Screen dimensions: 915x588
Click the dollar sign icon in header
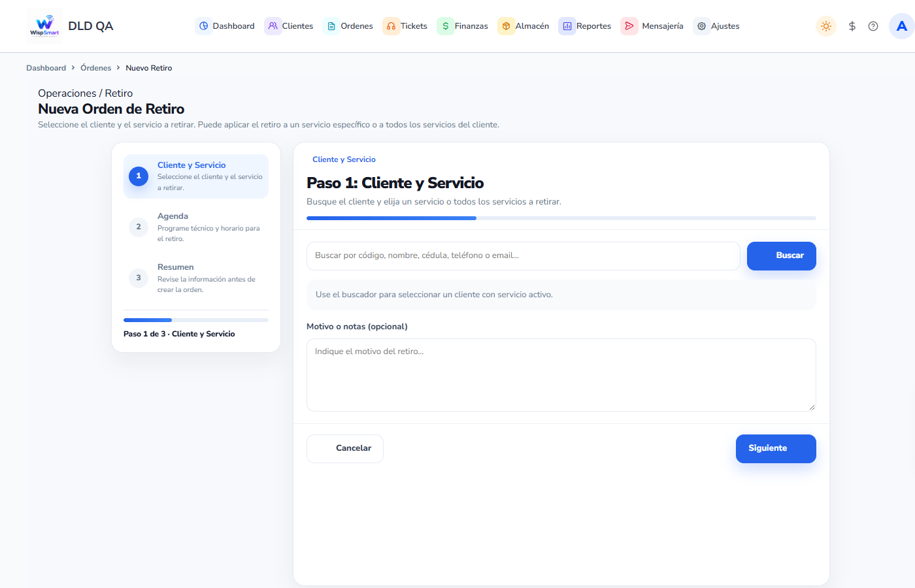[852, 26]
